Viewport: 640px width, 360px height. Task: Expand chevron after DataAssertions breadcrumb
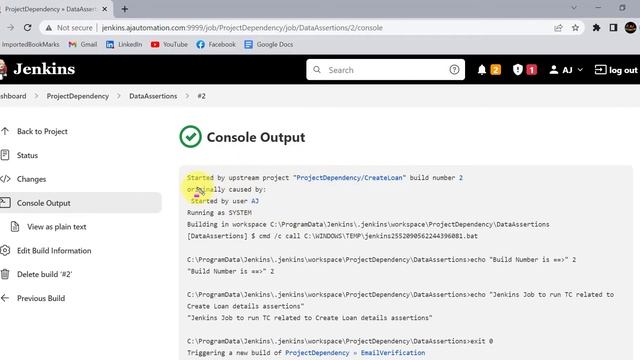(x=187, y=96)
